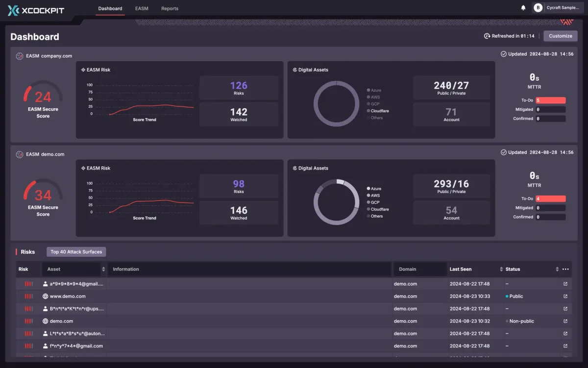Select Top 40 Attack Surfaces button
588x368 pixels.
click(x=76, y=252)
